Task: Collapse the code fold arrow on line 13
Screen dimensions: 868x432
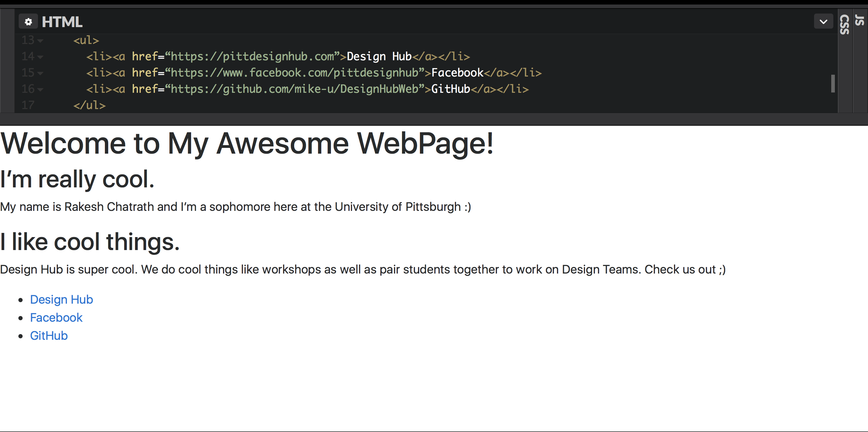Action: (x=40, y=41)
